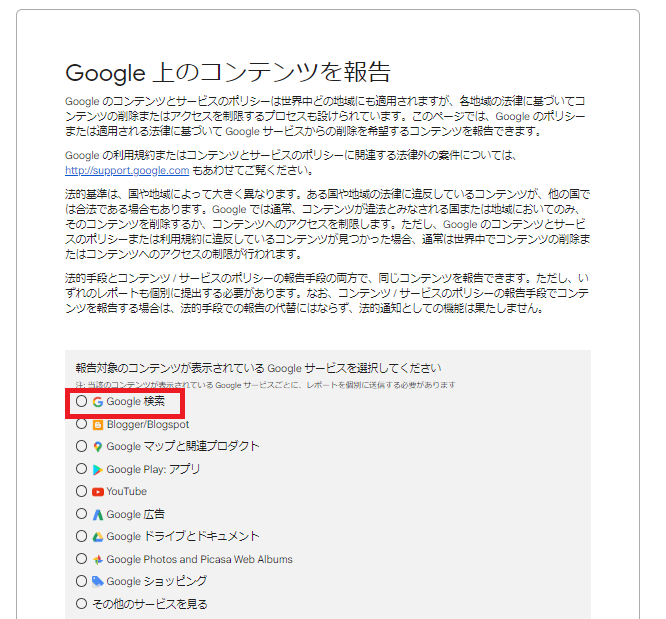
Task: Click the Google 検索 logo icon
Action: click(x=98, y=402)
